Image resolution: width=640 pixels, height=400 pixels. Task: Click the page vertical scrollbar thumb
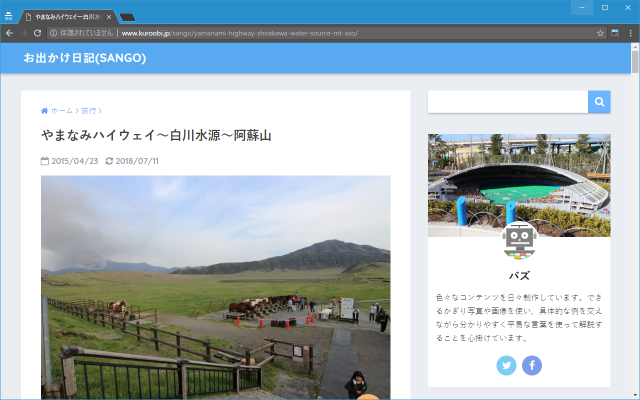pos(635,62)
